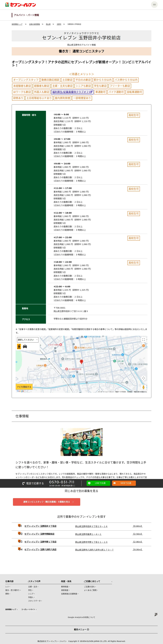Viewport: 163px width, 644px height.
Task: Go to 玉野市 breadcrumb
Action: [x=59, y=24]
